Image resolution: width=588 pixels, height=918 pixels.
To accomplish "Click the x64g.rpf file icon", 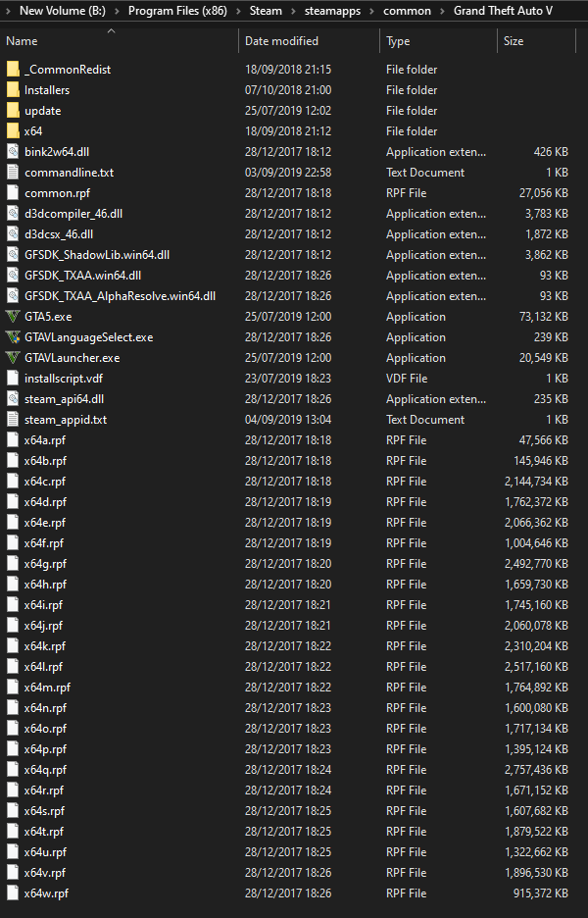I will [x=13, y=563].
